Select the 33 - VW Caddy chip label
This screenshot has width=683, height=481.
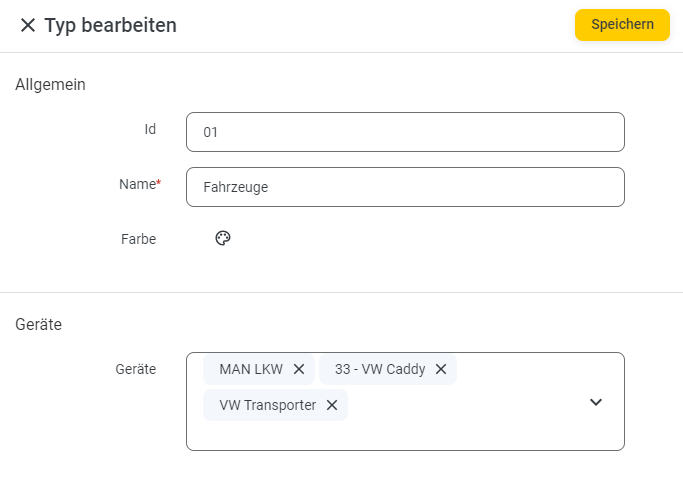click(x=380, y=369)
